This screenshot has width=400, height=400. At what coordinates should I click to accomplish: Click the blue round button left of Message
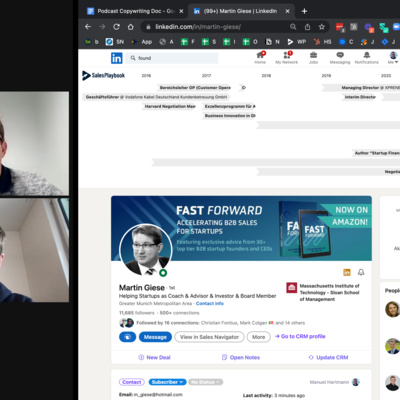[127, 337]
